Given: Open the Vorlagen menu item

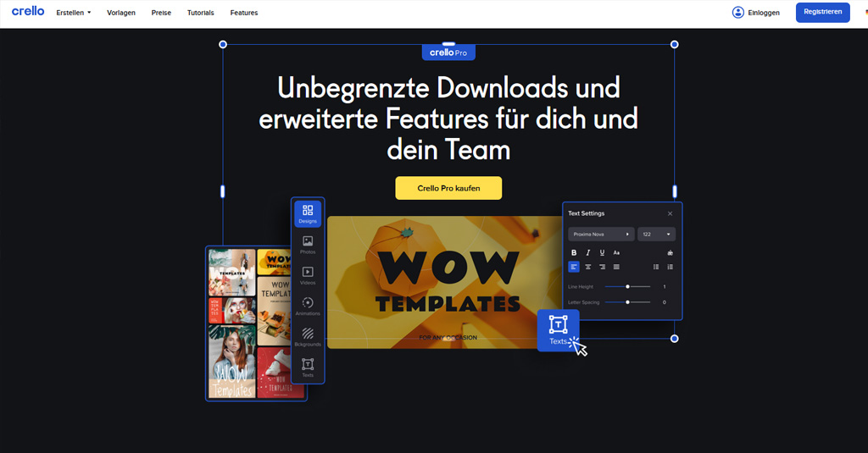Looking at the screenshot, I should coord(121,13).
